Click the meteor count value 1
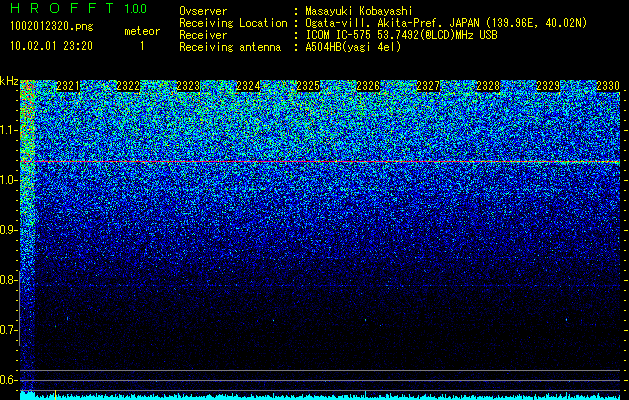 [x=142, y=46]
